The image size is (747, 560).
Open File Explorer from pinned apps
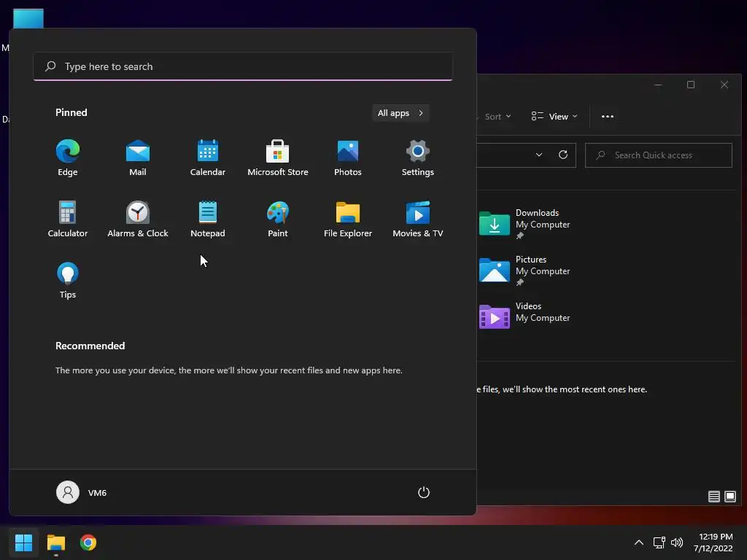click(x=348, y=219)
